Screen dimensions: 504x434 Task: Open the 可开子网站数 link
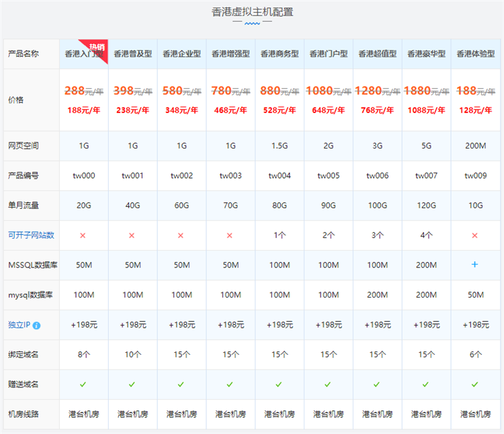pyautogui.click(x=31, y=235)
